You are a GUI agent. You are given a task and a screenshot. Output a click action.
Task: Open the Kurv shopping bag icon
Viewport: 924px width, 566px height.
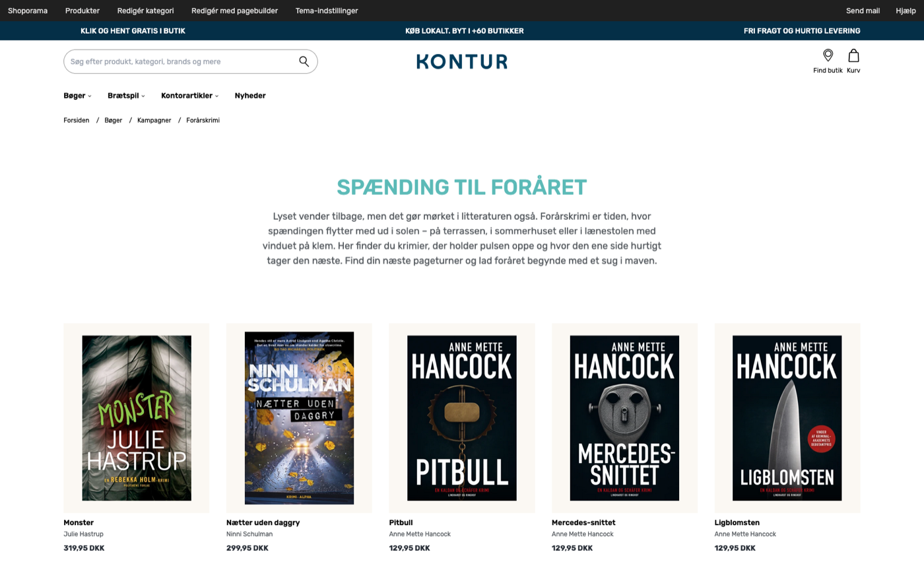tap(853, 56)
